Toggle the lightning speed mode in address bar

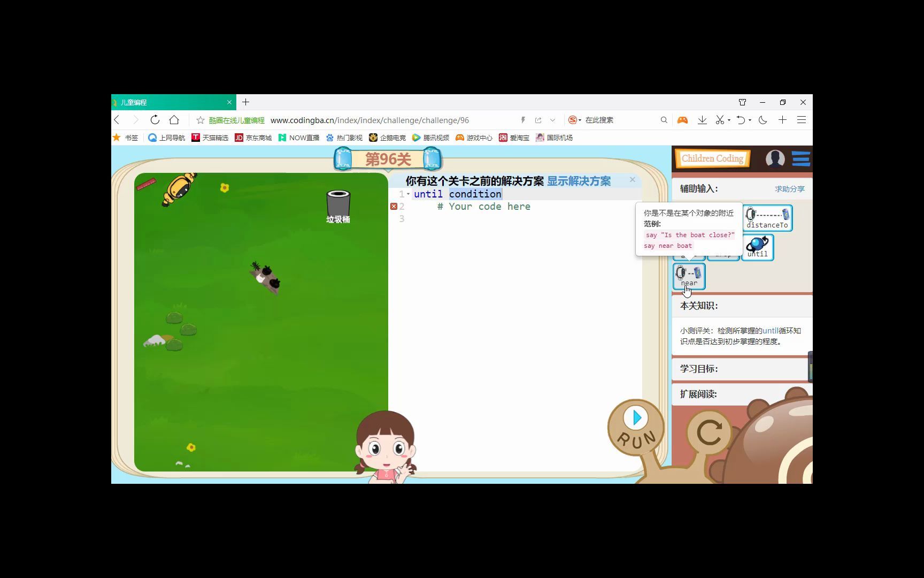click(523, 120)
